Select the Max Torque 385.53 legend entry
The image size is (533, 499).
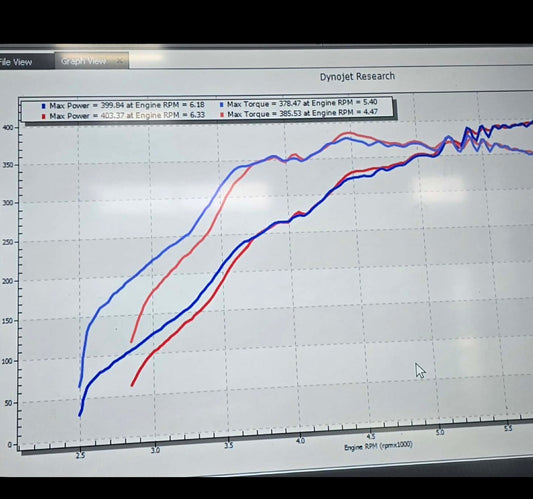(x=302, y=113)
